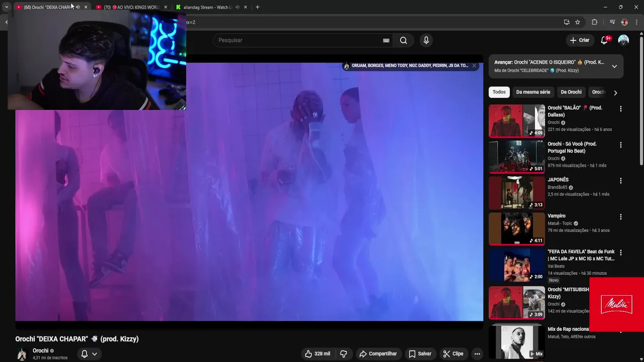This screenshot has height=362, width=644.
Task: Click the YouTube page vertical scrollbar
Action: pyautogui.click(x=641, y=101)
